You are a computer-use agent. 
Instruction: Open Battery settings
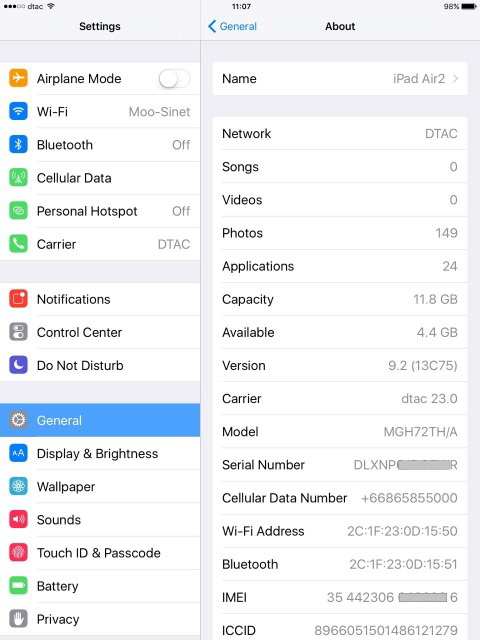tap(100, 586)
